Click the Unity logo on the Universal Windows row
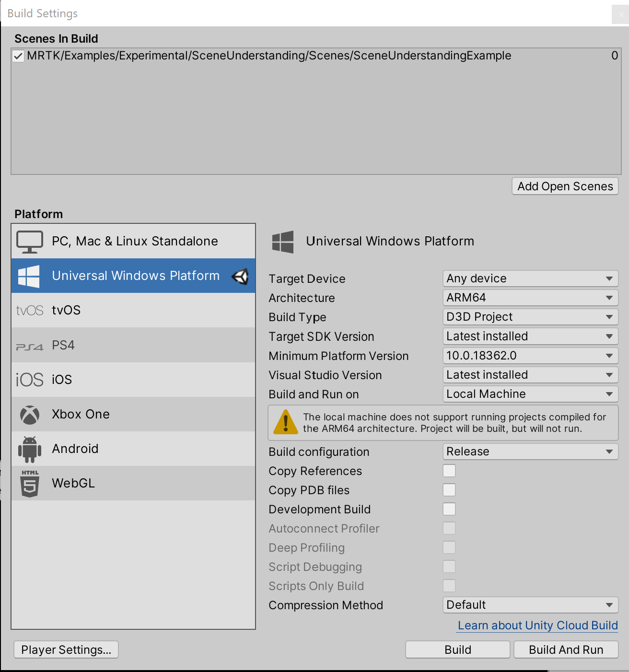Viewport: 629px width, 672px height. 240,276
